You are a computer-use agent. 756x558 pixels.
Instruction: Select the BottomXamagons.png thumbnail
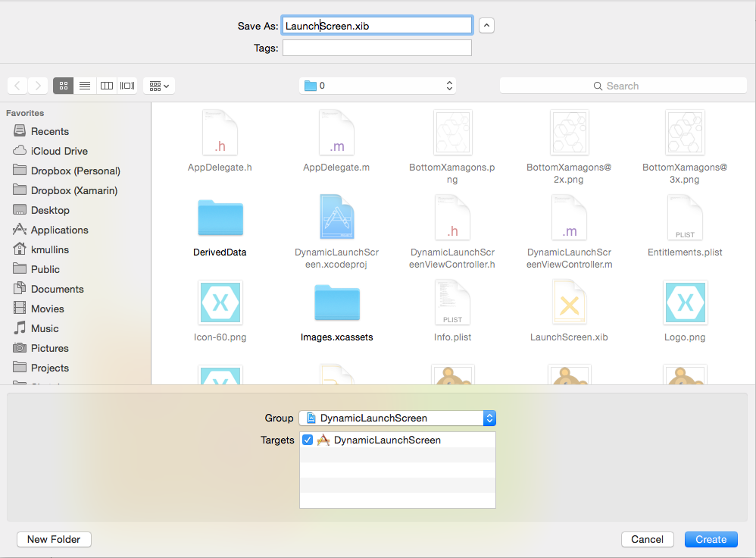point(453,133)
